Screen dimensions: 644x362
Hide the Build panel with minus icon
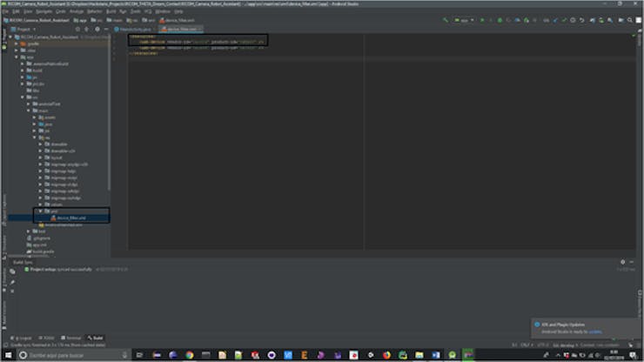coord(632,262)
